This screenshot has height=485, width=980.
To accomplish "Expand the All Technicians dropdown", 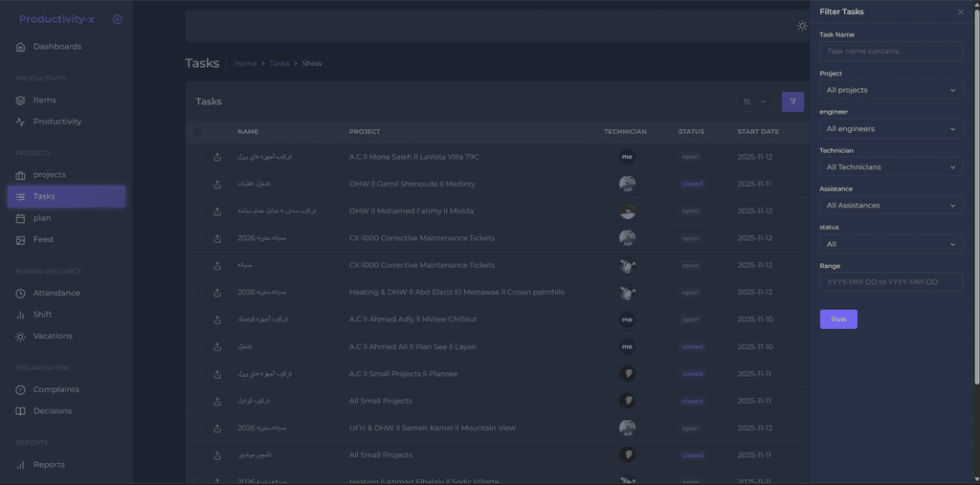I will coord(890,167).
